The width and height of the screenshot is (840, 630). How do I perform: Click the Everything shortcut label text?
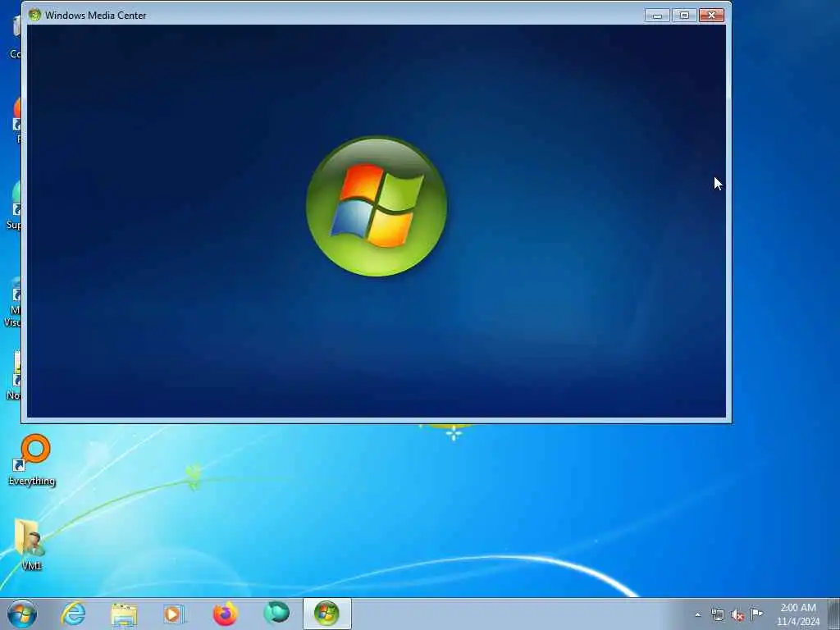coord(32,481)
